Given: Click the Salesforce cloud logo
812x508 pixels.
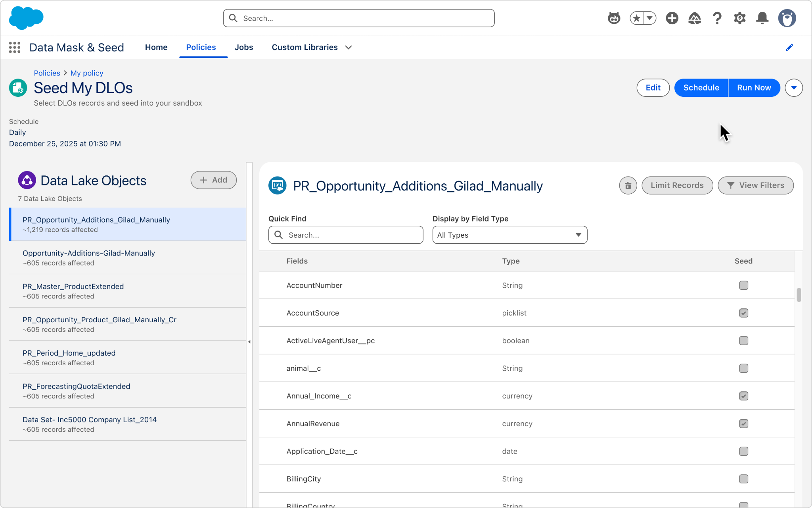Looking at the screenshot, I should point(26,18).
